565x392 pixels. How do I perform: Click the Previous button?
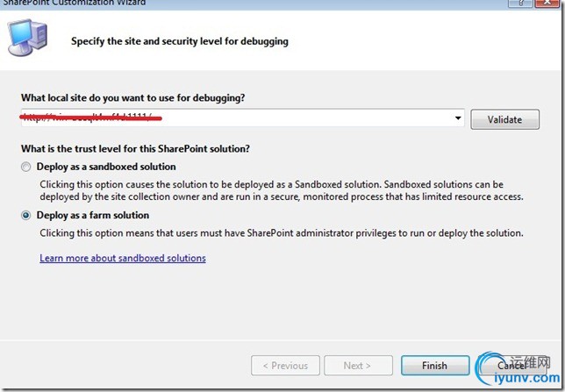284,366
